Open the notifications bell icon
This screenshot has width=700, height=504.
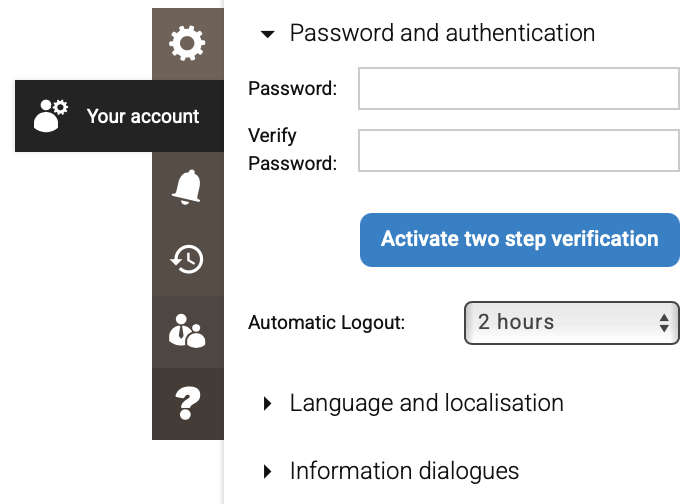tap(187, 187)
